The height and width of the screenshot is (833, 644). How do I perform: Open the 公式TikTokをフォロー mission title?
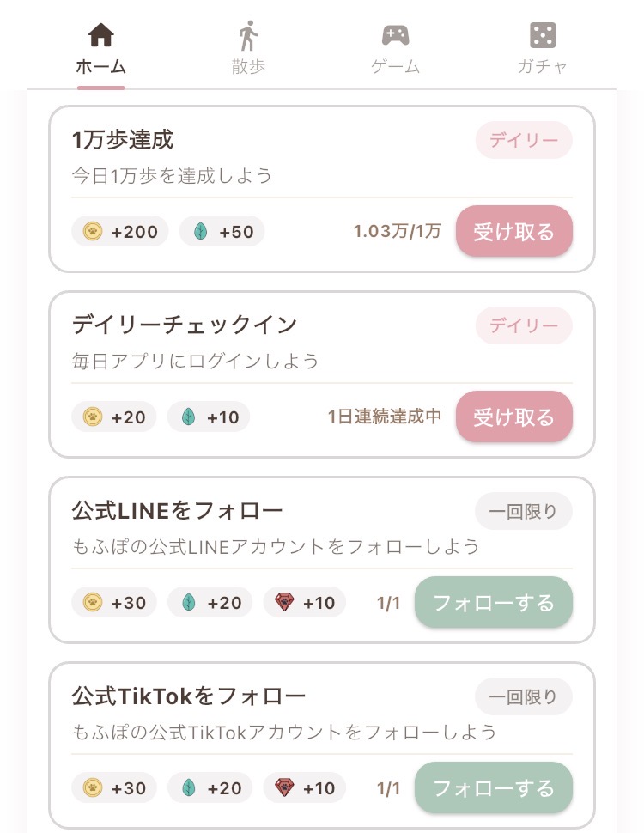pos(189,696)
